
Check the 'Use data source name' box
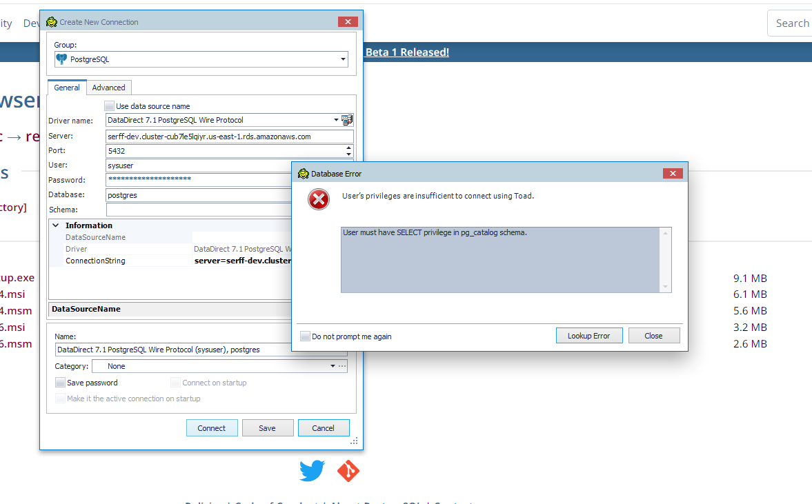[109, 106]
